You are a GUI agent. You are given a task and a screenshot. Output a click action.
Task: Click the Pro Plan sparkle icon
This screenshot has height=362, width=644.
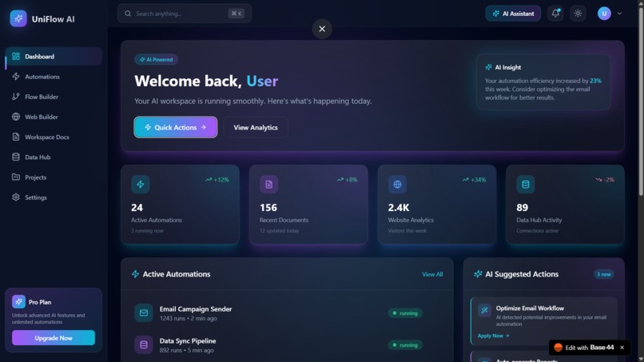point(18,301)
